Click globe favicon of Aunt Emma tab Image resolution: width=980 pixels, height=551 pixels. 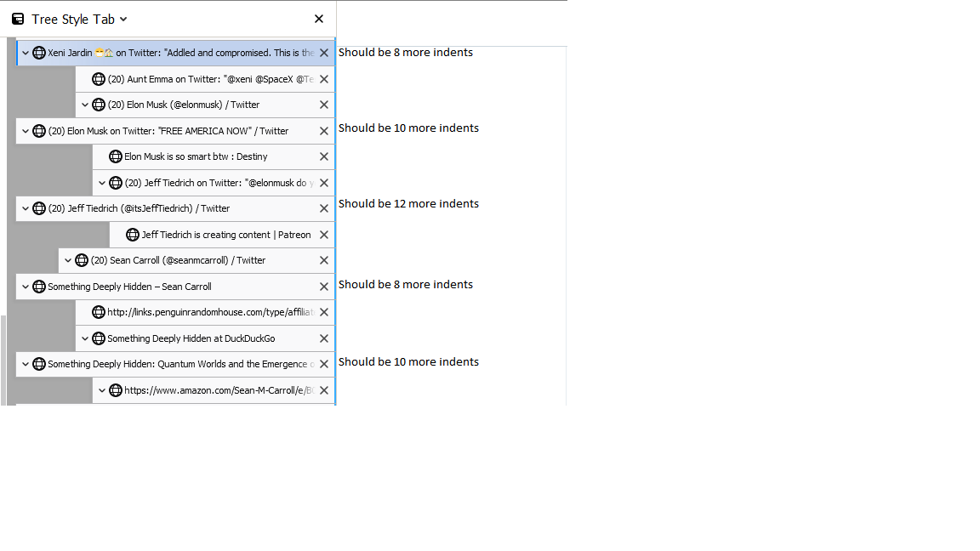coord(98,79)
